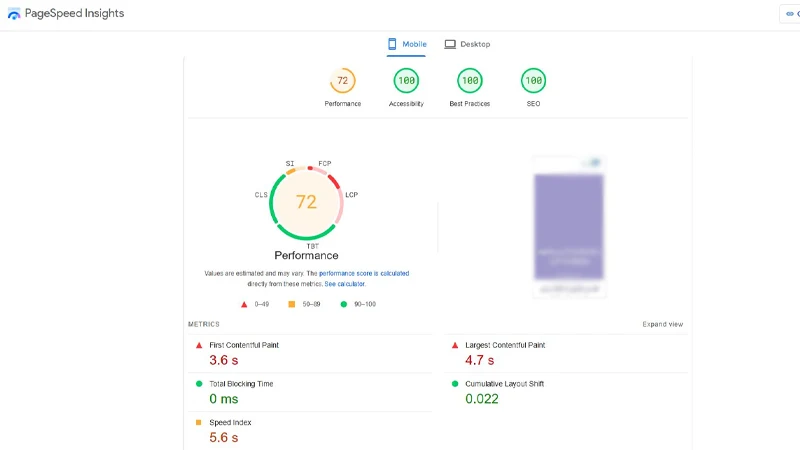Click the green circle 90–100 legend icon
The height and width of the screenshot is (450, 800).
click(x=344, y=304)
